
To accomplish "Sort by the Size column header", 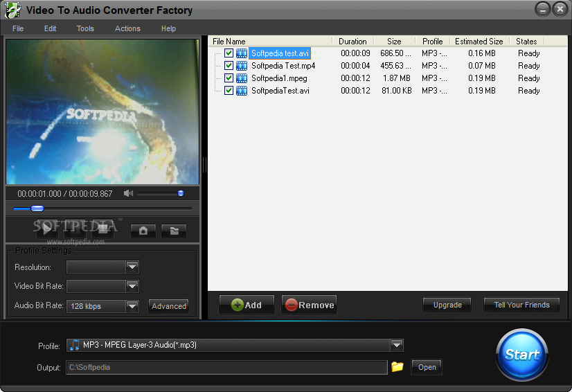I will click(394, 42).
